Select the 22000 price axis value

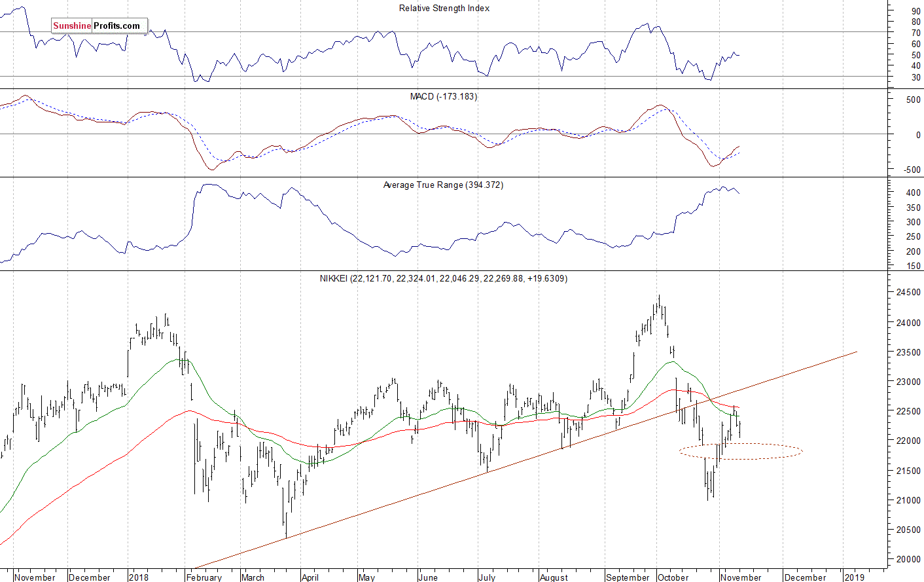coord(908,441)
